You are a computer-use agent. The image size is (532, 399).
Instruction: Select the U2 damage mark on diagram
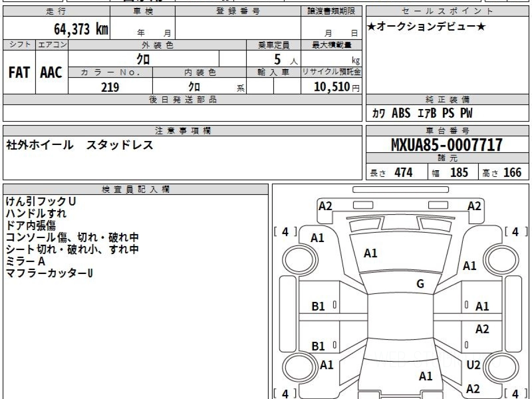pyautogui.click(x=473, y=365)
